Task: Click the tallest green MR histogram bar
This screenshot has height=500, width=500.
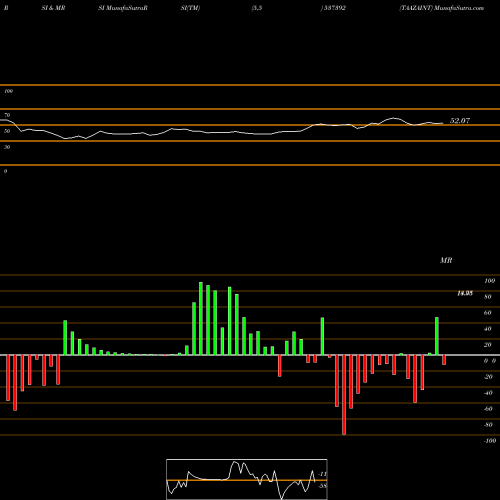Action: point(201,318)
